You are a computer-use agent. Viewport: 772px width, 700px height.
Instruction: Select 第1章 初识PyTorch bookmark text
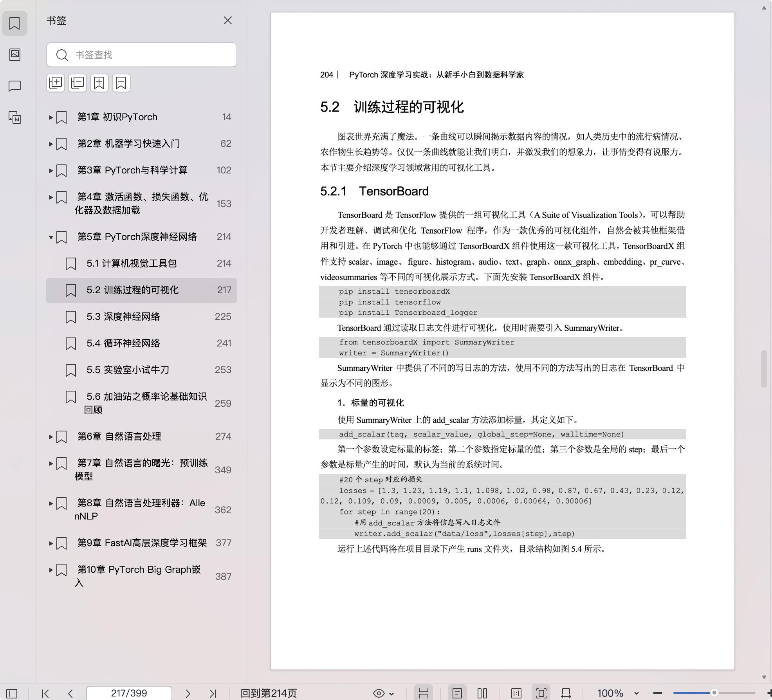[x=117, y=117]
